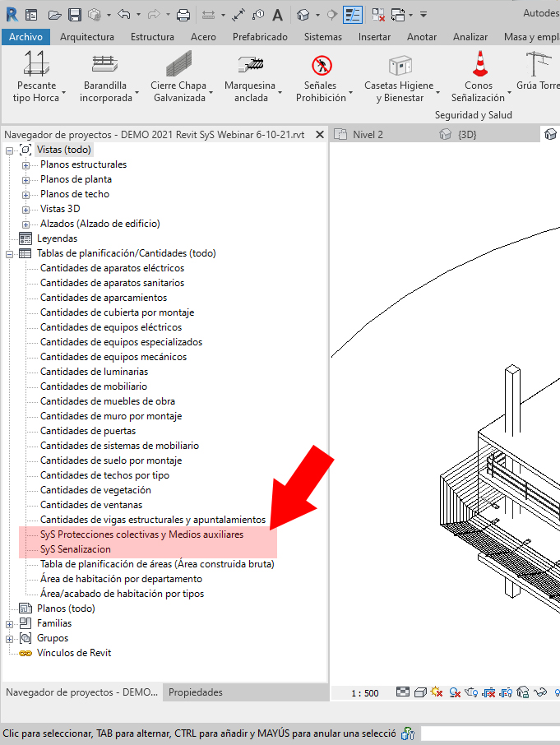Click the Print icon in quick access toolbar
Image resolution: width=560 pixels, height=745 pixels.
pyautogui.click(x=183, y=15)
